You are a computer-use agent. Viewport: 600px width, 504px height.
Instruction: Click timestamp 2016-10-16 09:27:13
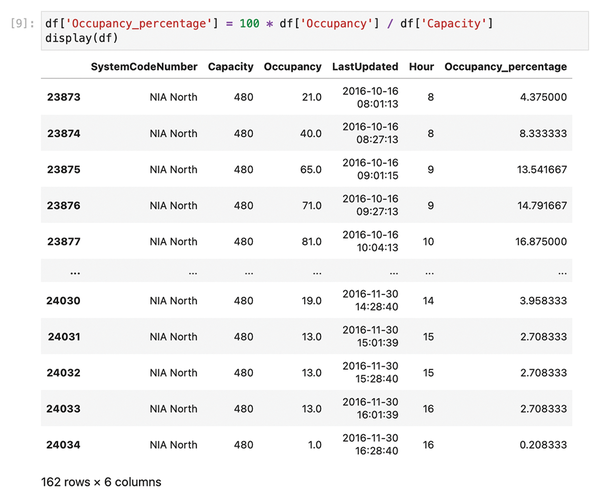(x=370, y=205)
